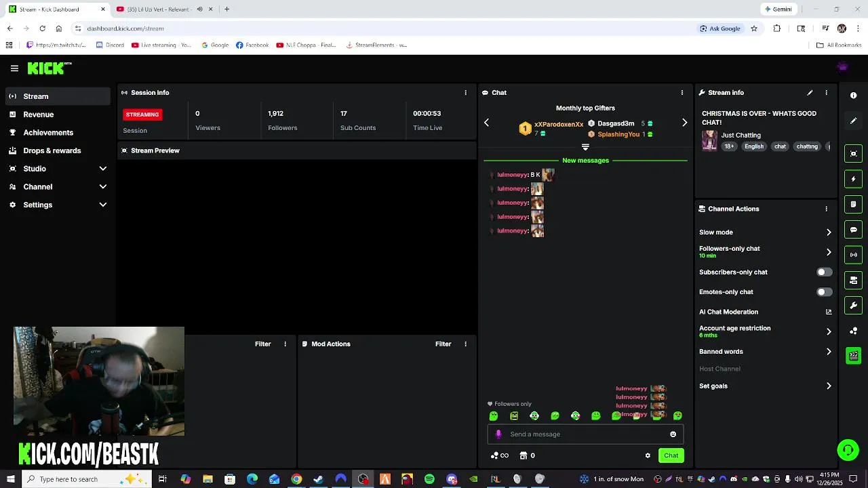Click the Filter button in Mod Actions panel
Screen dimensions: 868x488
[x=443, y=344]
